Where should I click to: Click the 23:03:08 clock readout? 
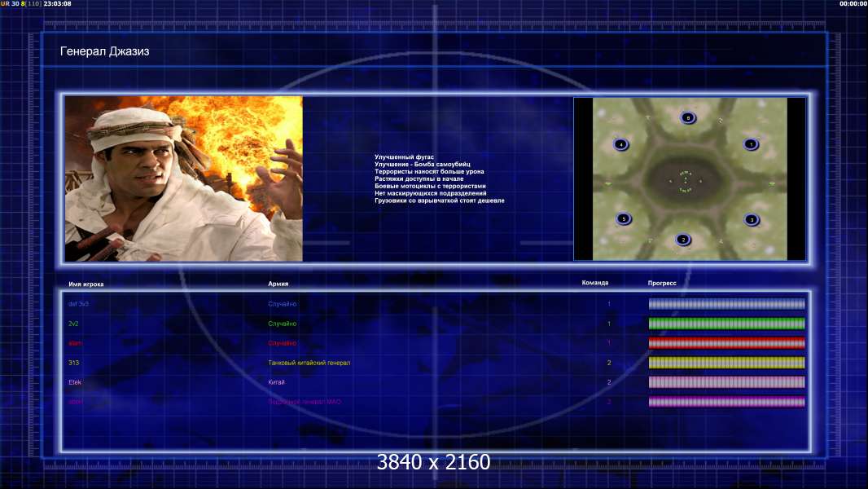tap(57, 3)
